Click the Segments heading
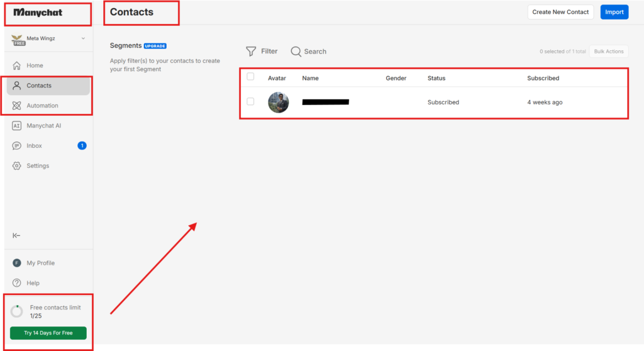644x351 pixels. pos(126,46)
